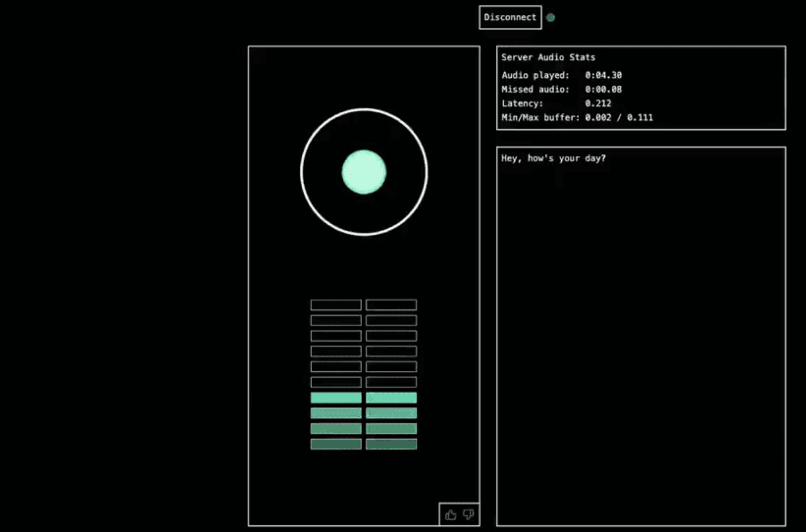Image resolution: width=806 pixels, height=532 pixels.
Task: Click the topmost empty right meter bar
Action: pos(391,305)
